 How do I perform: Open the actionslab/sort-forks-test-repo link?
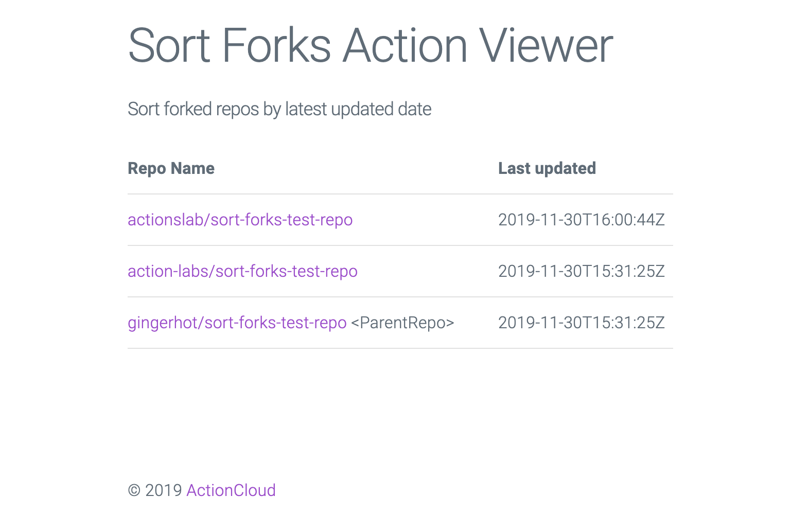click(240, 220)
